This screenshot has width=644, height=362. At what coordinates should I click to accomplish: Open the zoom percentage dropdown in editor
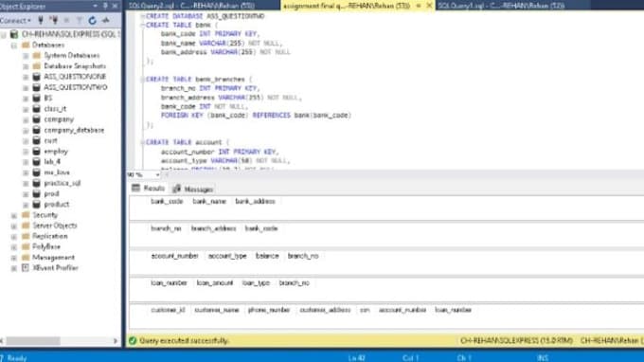tap(158, 175)
